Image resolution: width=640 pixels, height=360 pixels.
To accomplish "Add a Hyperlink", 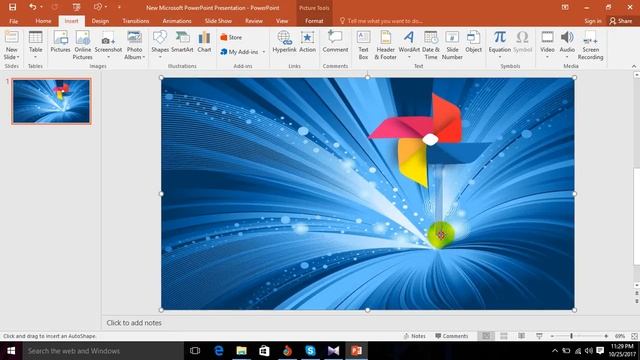I will pos(284,42).
